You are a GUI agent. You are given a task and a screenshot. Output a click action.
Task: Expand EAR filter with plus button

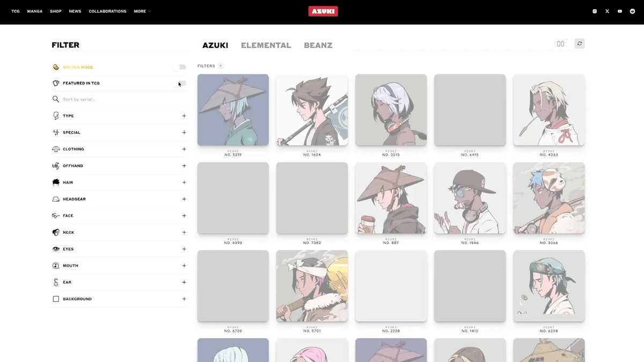coord(184,282)
